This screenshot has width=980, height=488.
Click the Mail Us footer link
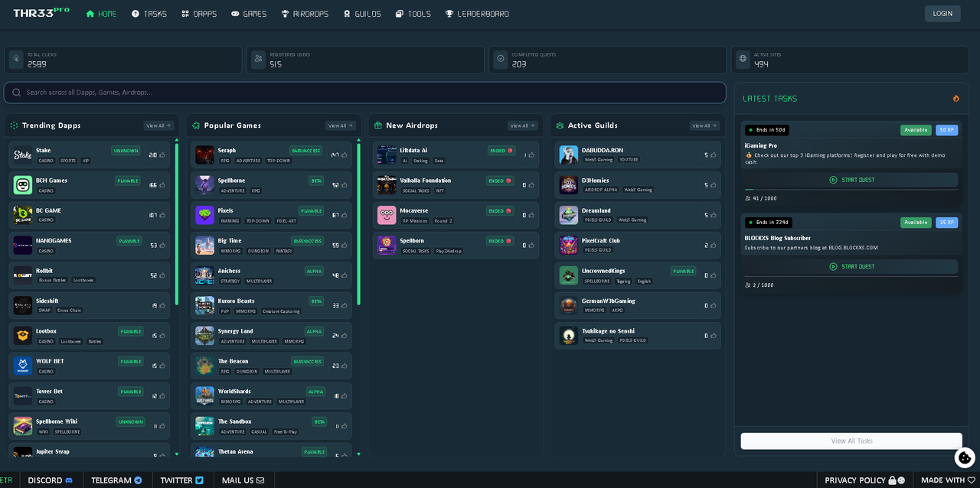coord(243,480)
